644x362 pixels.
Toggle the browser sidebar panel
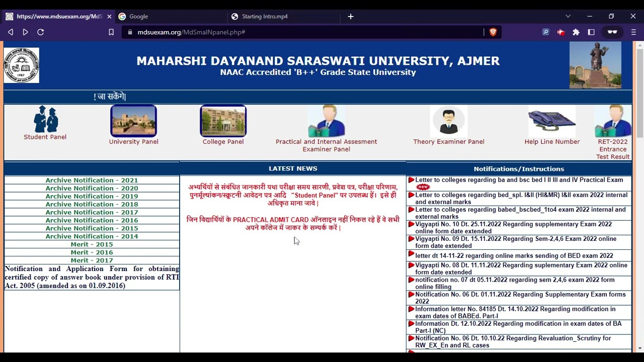(x=591, y=32)
